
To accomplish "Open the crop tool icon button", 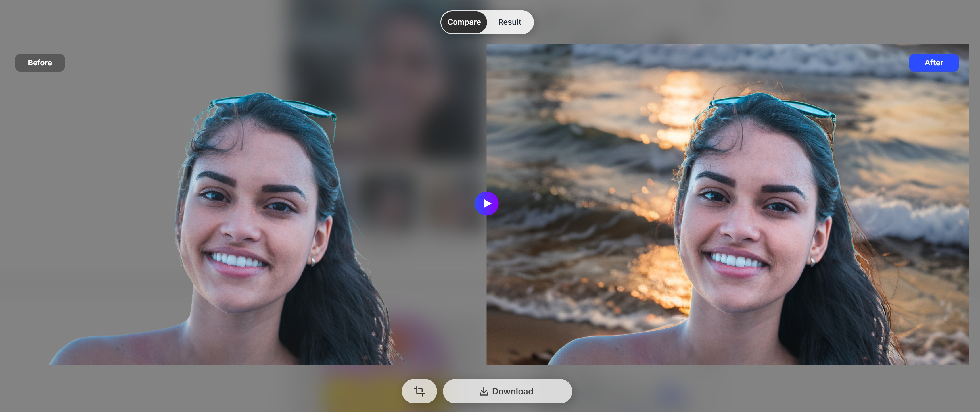I will click(x=419, y=391).
